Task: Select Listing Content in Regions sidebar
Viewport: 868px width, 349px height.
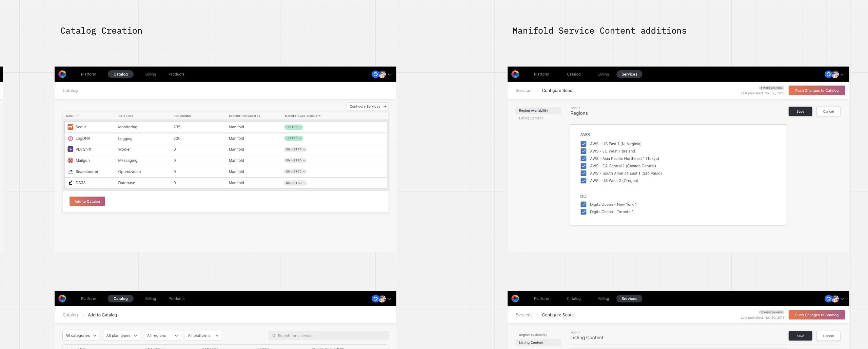Action: pos(531,118)
